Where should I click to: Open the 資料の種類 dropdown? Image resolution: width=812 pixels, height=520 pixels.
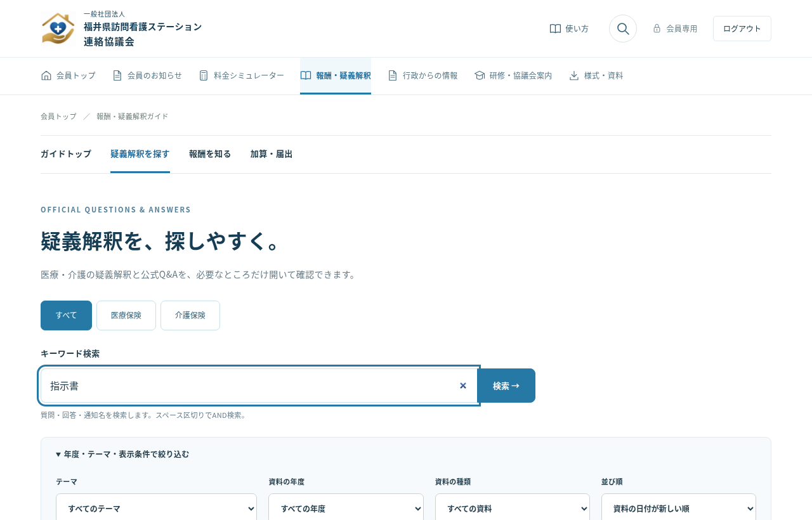tap(513, 508)
